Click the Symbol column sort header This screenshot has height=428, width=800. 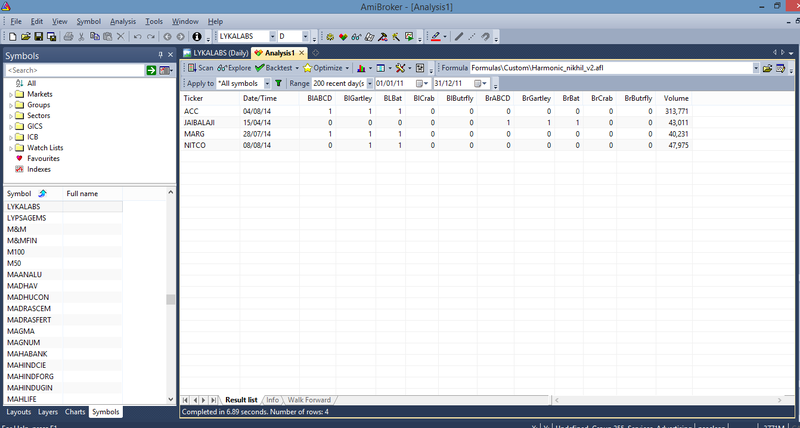pos(33,193)
